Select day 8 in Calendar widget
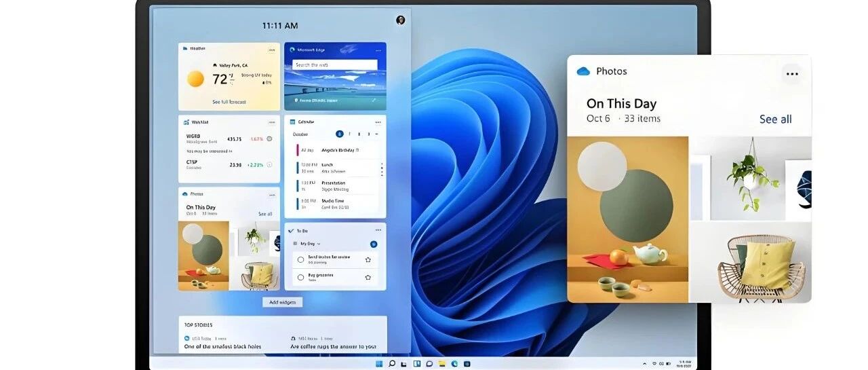The image size is (868, 370). click(x=359, y=134)
